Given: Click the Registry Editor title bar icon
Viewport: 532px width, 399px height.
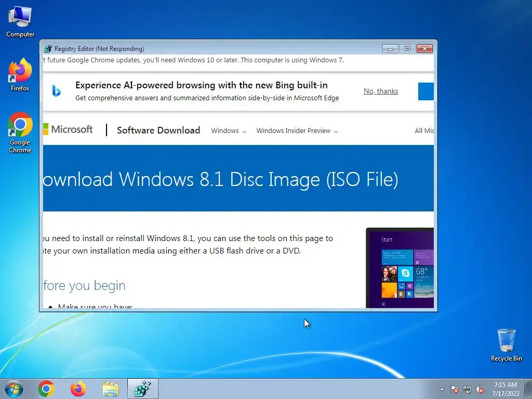Looking at the screenshot, I should (48, 48).
